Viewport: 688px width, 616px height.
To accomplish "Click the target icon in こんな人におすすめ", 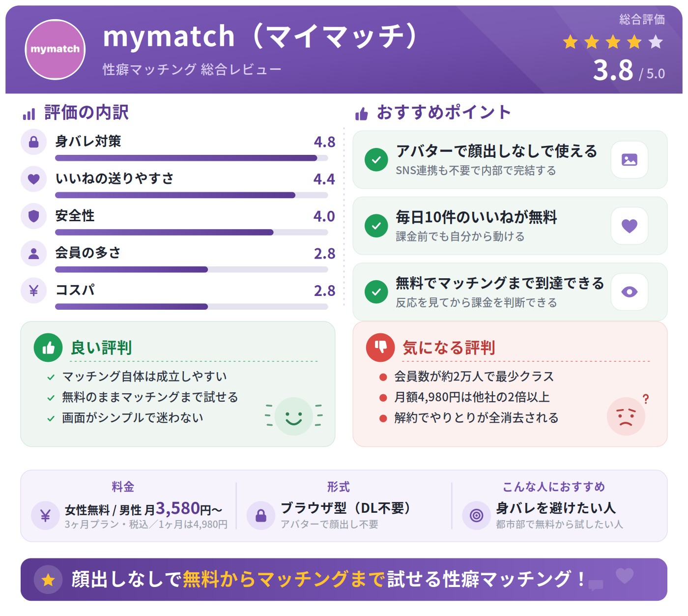I will [477, 516].
